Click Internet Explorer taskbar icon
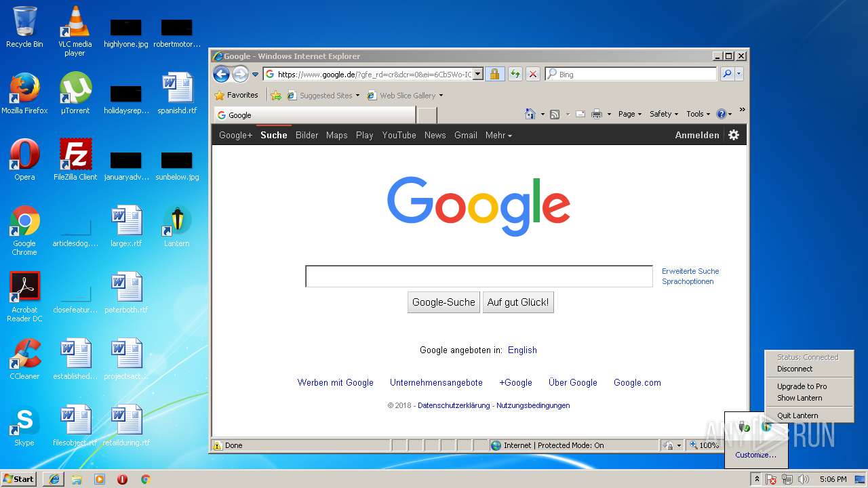868x488 pixels. (x=54, y=479)
